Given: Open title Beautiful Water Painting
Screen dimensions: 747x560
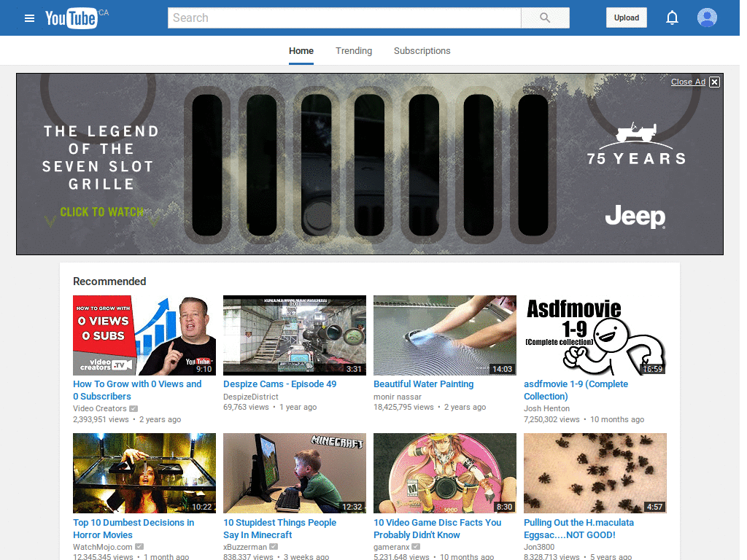Looking at the screenshot, I should pos(424,384).
